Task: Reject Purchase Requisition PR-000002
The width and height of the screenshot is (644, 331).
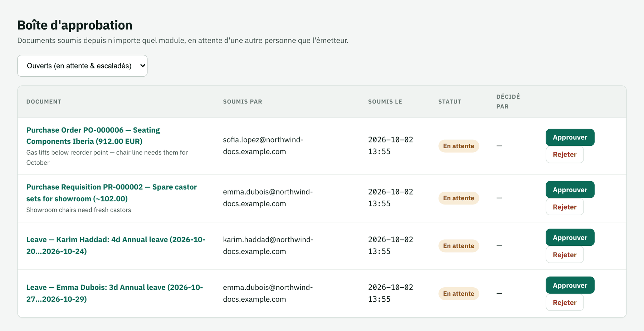Action: pos(565,207)
